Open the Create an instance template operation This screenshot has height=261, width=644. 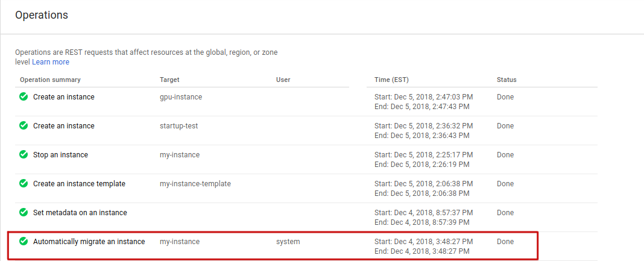(79, 184)
